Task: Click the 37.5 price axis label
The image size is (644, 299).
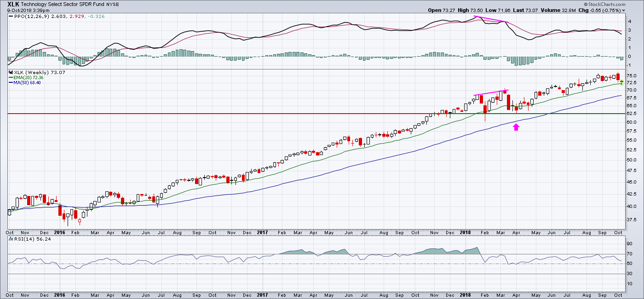Action: (632, 220)
